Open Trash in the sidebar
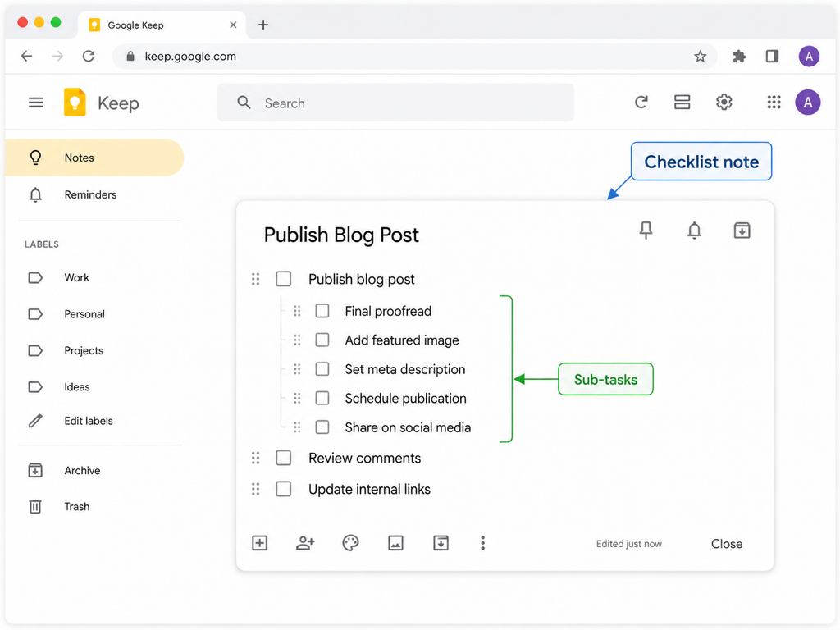Image resolution: width=840 pixels, height=630 pixels. [94, 506]
